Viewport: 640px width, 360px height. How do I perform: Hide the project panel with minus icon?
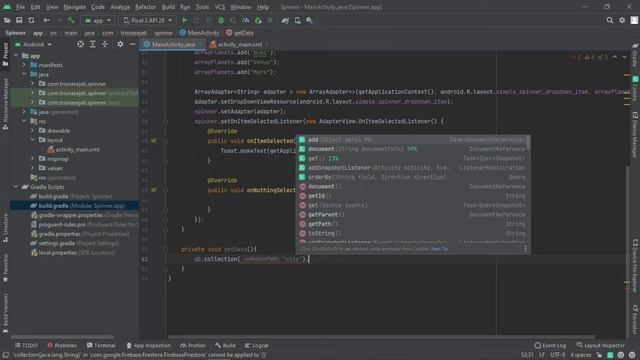click(x=132, y=44)
